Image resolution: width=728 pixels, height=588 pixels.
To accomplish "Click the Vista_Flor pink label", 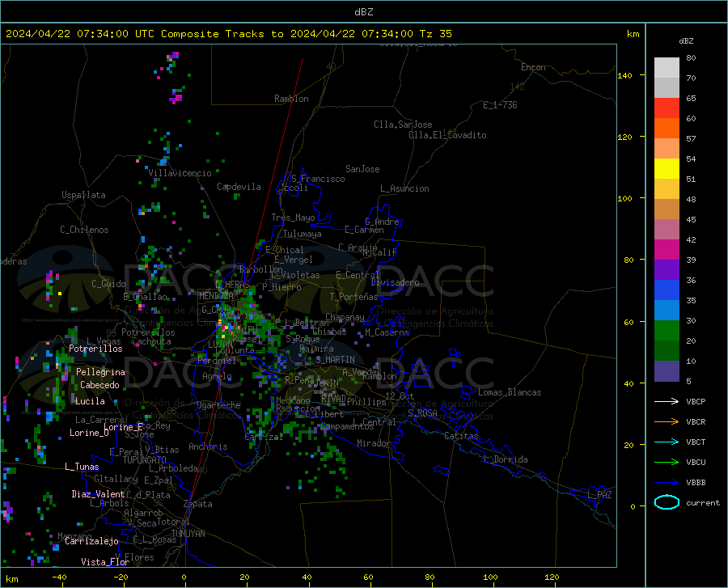I will (x=105, y=561).
